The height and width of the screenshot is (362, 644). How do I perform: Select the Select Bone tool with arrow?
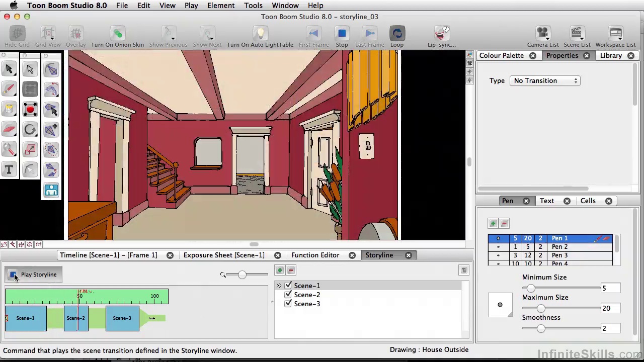pos(51,109)
